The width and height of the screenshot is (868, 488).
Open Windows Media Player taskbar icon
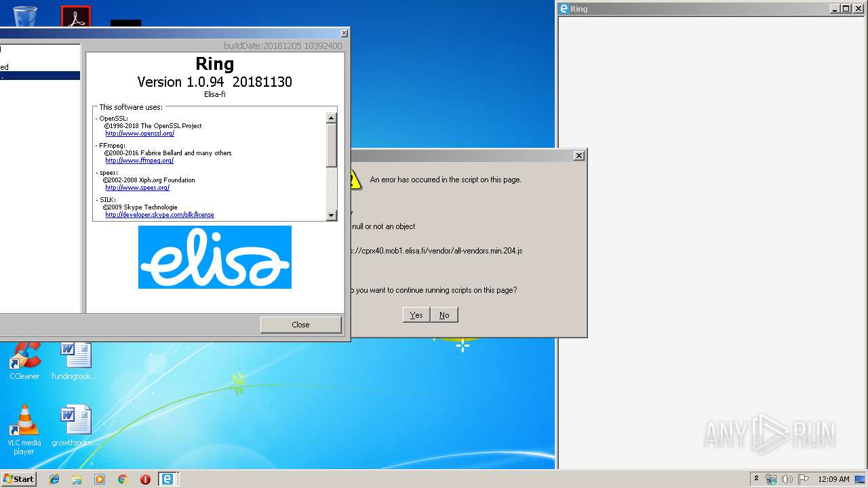click(100, 479)
